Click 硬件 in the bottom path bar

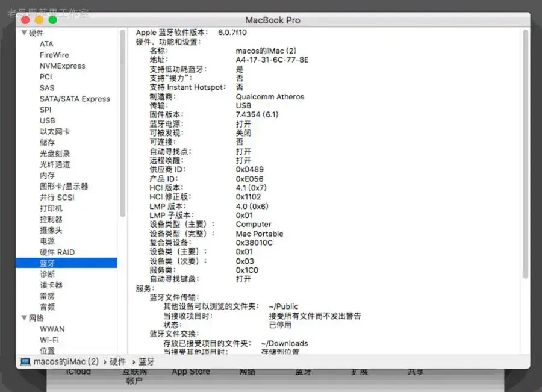[x=117, y=361]
